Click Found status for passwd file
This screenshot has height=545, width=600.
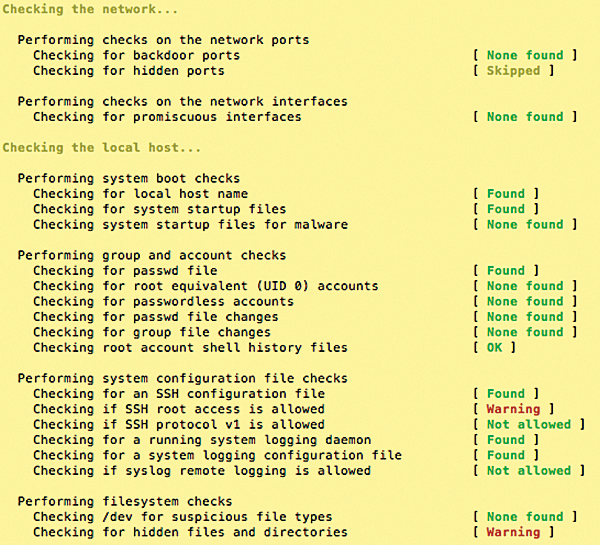click(505, 271)
